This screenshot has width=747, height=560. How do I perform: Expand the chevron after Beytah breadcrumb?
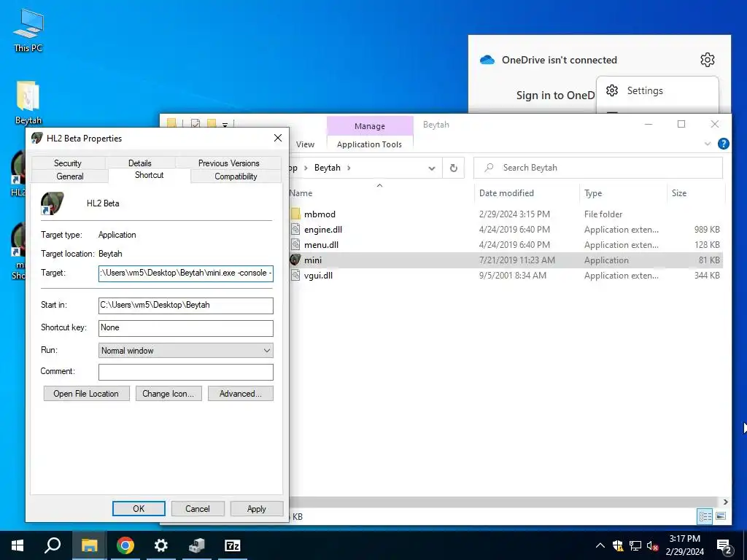[349, 168]
